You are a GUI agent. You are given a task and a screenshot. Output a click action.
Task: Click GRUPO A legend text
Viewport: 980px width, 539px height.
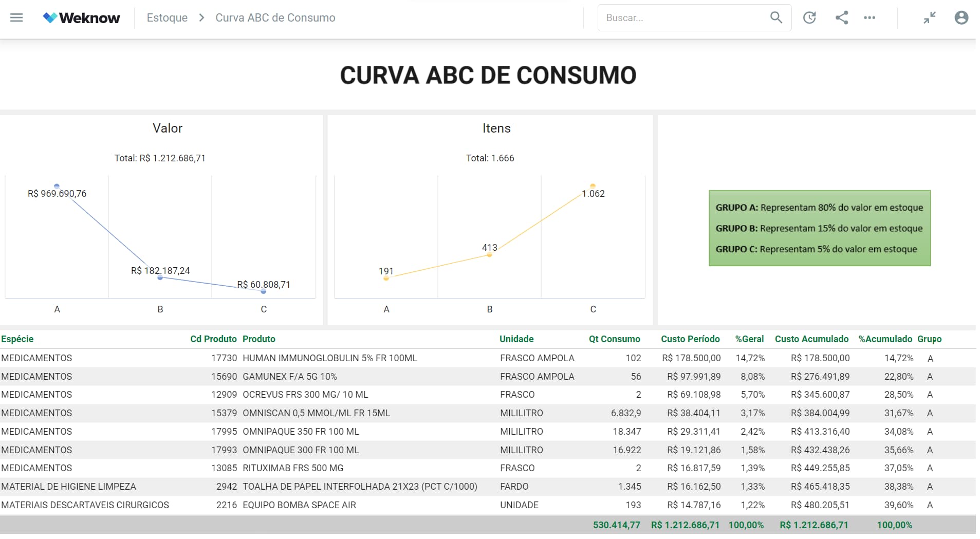tap(819, 208)
